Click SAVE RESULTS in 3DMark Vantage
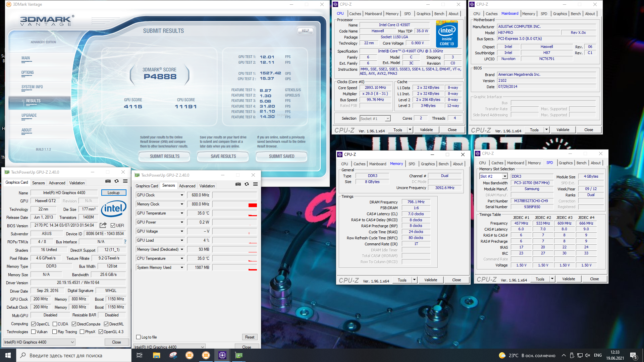 (223, 157)
